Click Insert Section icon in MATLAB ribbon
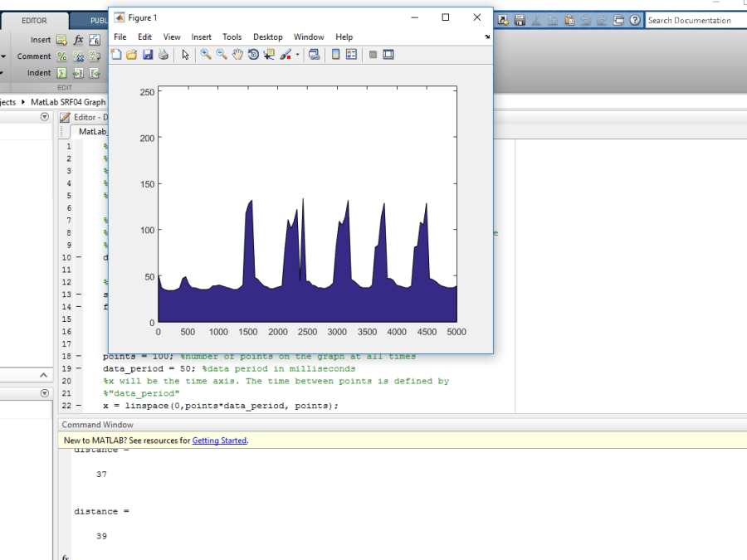747x560 pixels. tap(61, 40)
